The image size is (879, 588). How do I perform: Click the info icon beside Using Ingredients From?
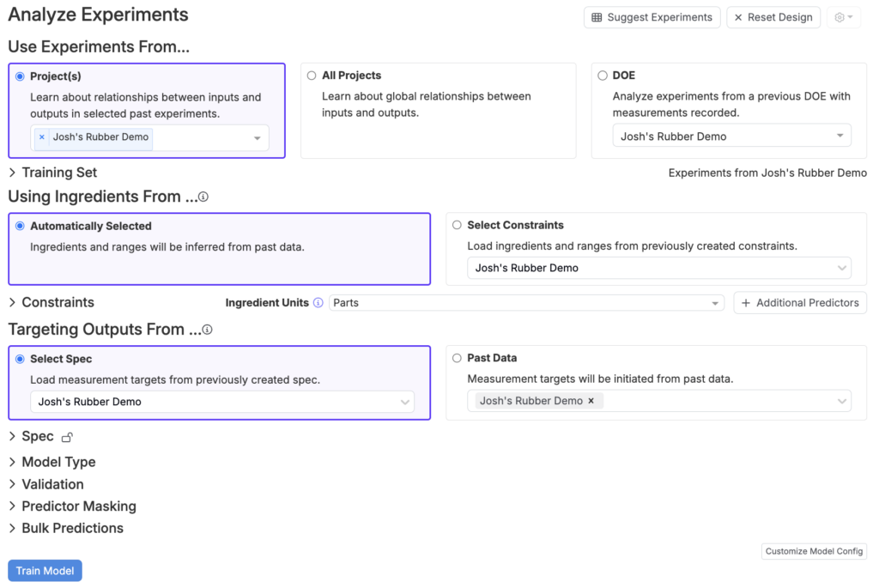(x=203, y=197)
